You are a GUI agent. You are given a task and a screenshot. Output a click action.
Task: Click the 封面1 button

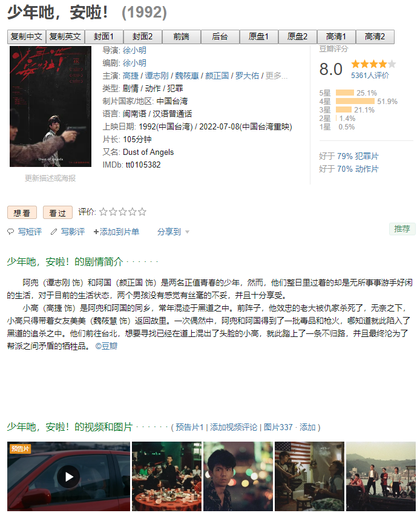(103, 37)
